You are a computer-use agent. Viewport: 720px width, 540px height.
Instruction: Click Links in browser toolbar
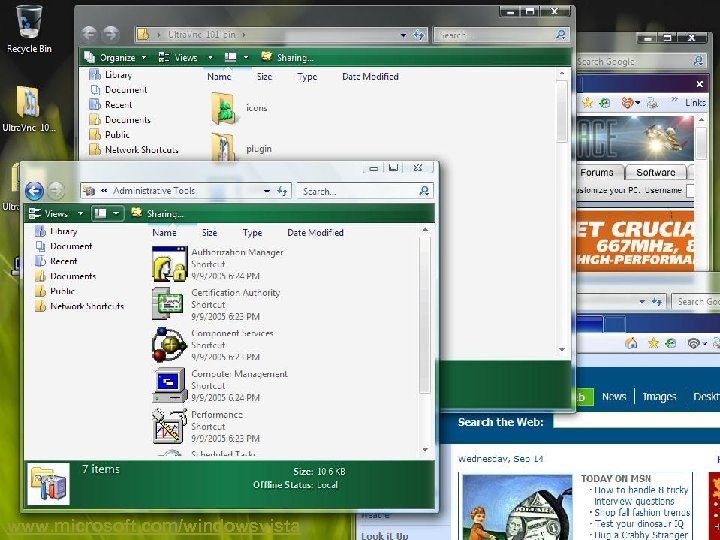pos(695,103)
